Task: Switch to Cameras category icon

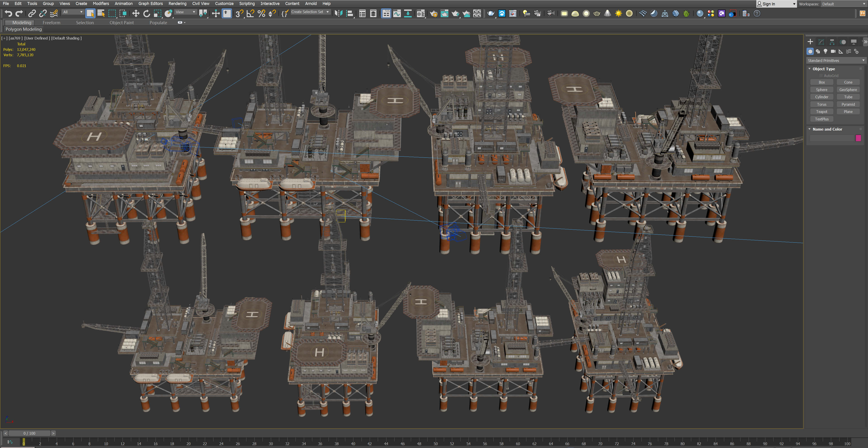Action: [833, 51]
